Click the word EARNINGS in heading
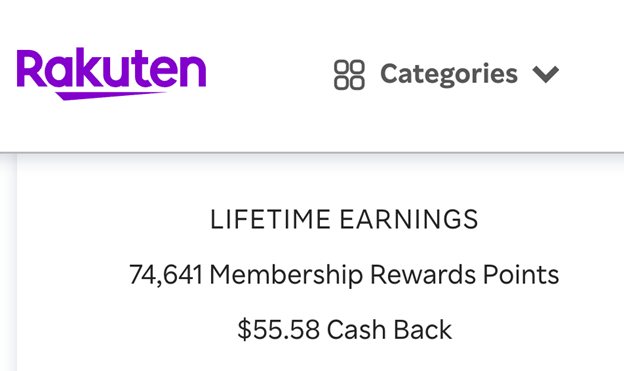Image resolution: width=624 pixels, height=371 pixels. [409, 219]
